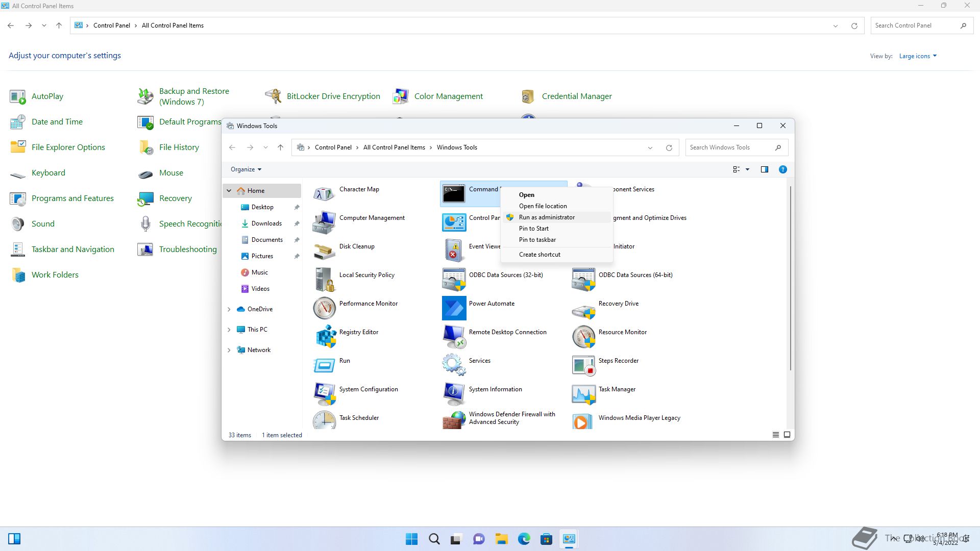Select Downloads in navigation pane
Screen dimensions: 980x551
click(266, 223)
